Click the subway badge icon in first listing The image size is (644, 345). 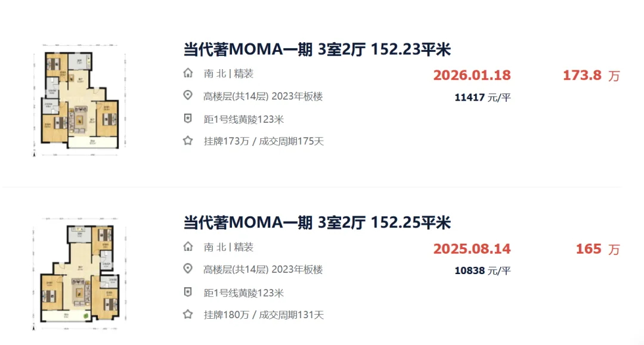(x=188, y=119)
